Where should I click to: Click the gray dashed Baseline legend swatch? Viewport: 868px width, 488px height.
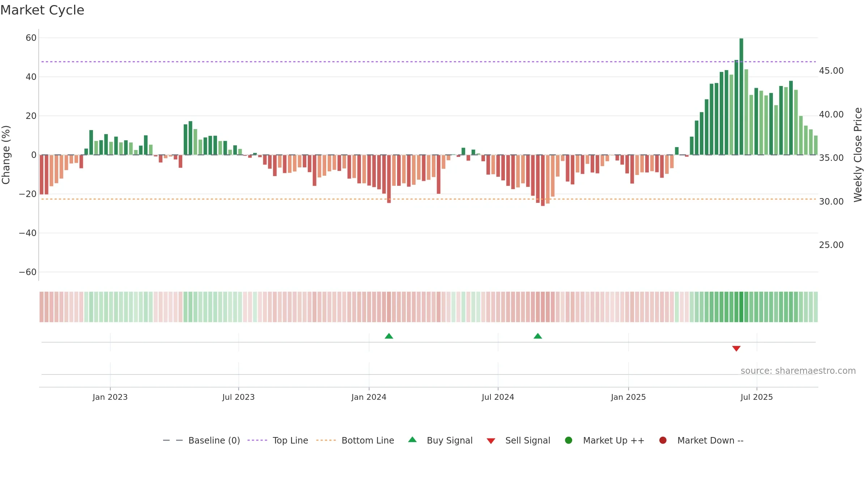coord(173,440)
